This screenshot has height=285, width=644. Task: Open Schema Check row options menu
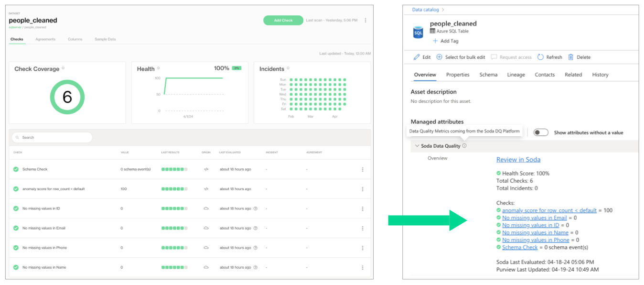tap(363, 169)
